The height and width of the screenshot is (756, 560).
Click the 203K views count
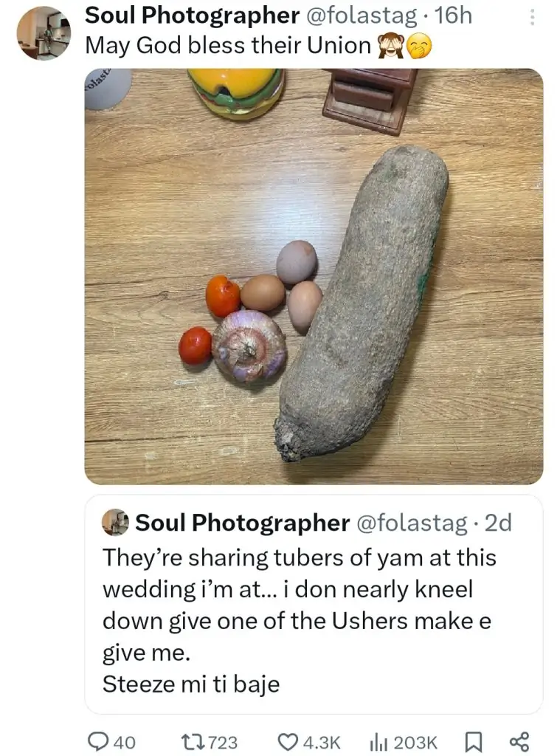pos(417,741)
